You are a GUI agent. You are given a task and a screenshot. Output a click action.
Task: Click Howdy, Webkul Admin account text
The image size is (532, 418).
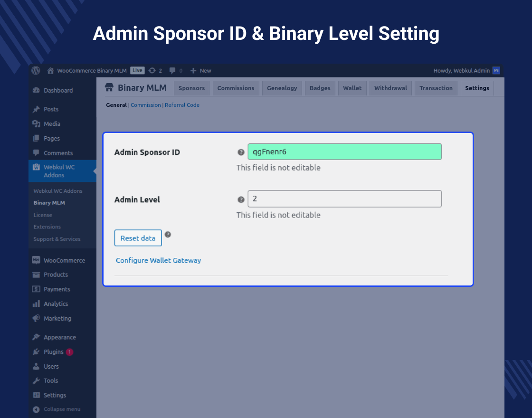tap(461, 71)
